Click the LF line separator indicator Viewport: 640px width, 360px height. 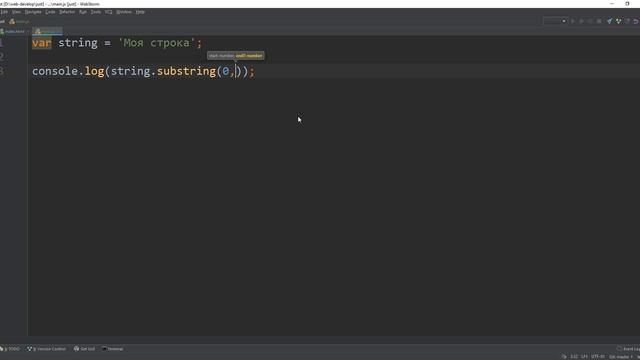click(584, 357)
